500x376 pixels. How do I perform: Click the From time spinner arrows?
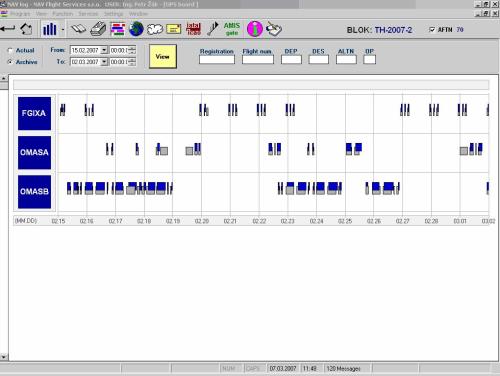point(132,50)
